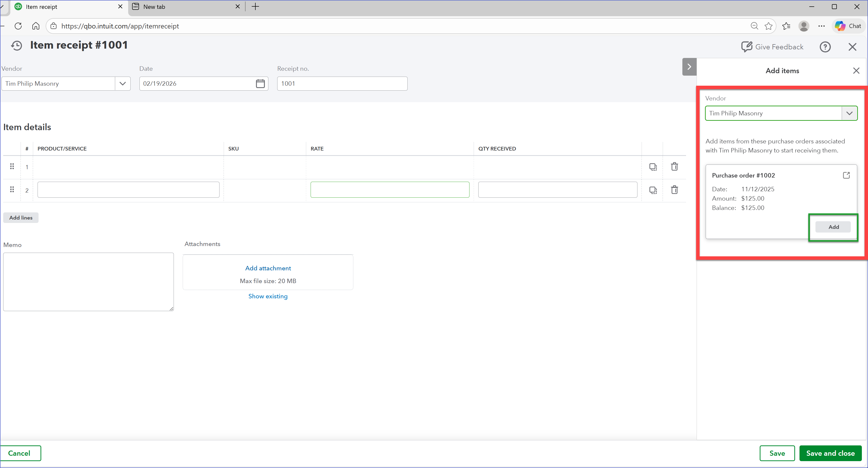Add Purchase order #1002 to receipt
868x468 pixels.
point(833,227)
